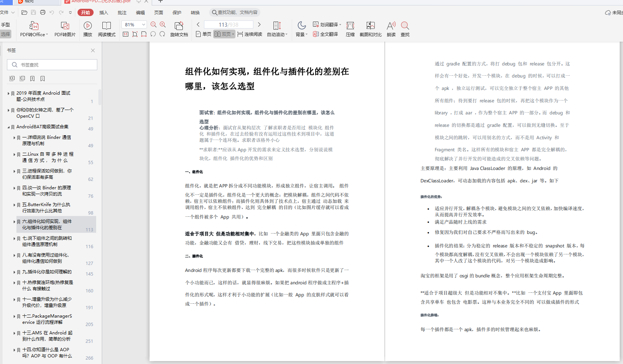Click the expand all bookmarks icon
Image resolution: width=623 pixels, height=364 pixels.
12,79
